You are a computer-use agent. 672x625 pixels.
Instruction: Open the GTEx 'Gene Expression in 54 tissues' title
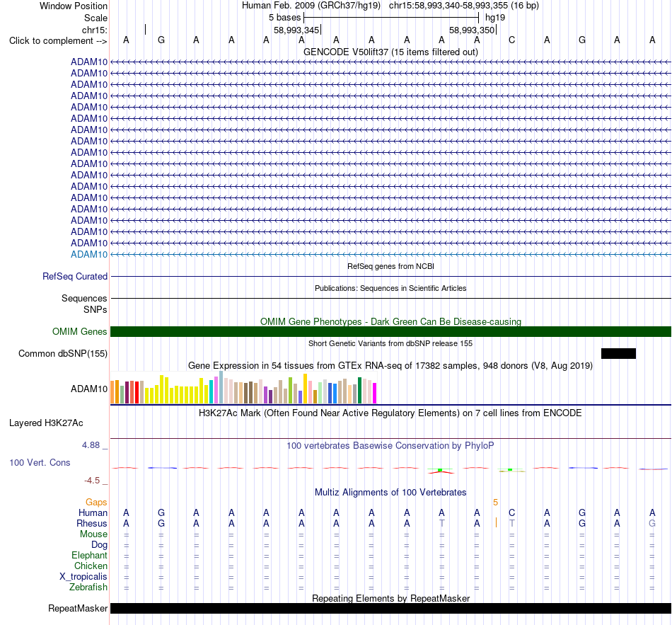click(390, 365)
